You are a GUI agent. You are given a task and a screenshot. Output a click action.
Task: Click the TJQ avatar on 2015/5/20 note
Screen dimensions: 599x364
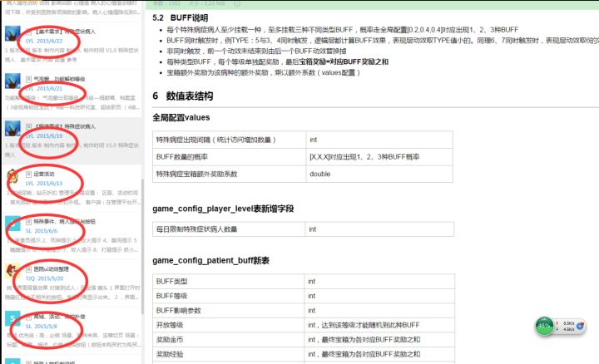click(12, 271)
